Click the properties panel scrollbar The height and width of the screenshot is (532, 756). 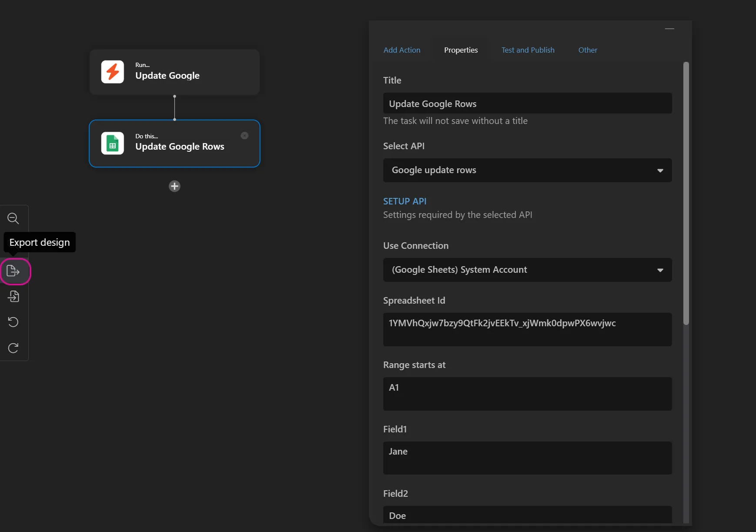coord(686,194)
